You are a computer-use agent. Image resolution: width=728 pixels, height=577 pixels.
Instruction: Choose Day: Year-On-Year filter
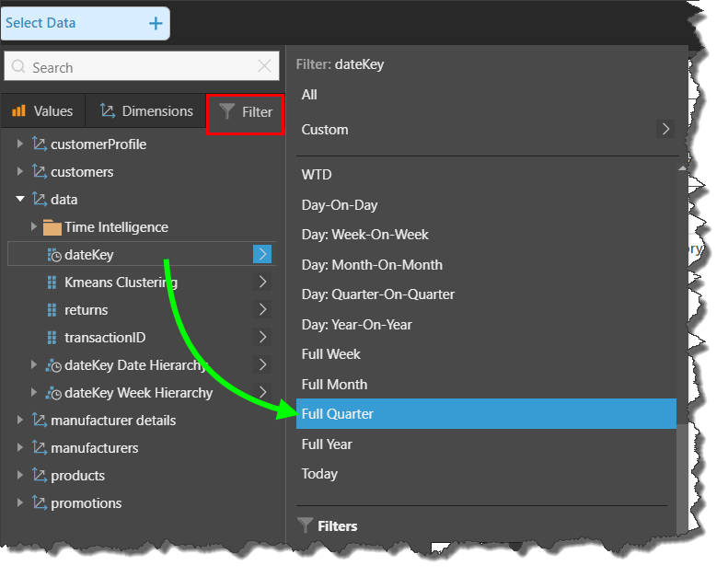[356, 324]
